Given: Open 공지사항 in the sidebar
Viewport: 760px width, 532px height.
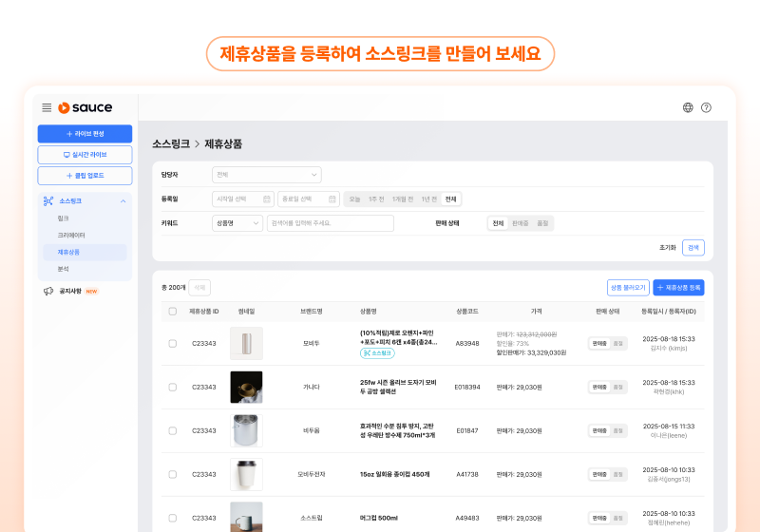Looking at the screenshot, I should pyautogui.click(x=70, y=292).
